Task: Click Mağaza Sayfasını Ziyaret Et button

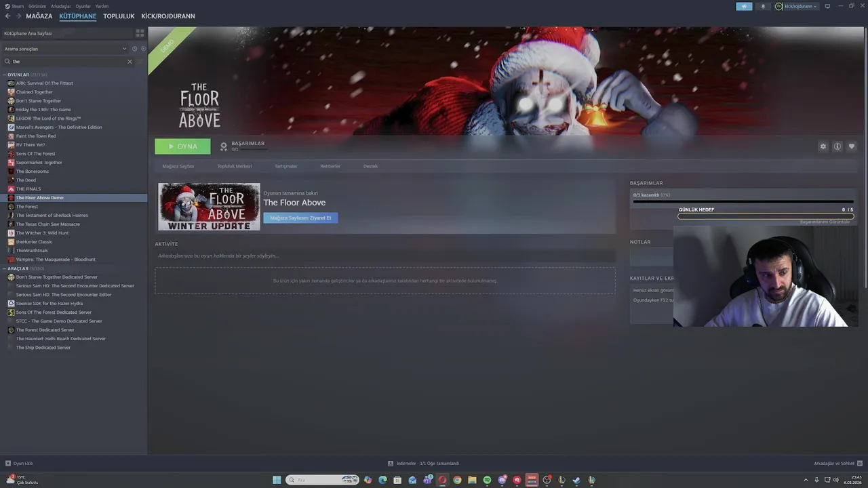Action: [x=300, y=218]
